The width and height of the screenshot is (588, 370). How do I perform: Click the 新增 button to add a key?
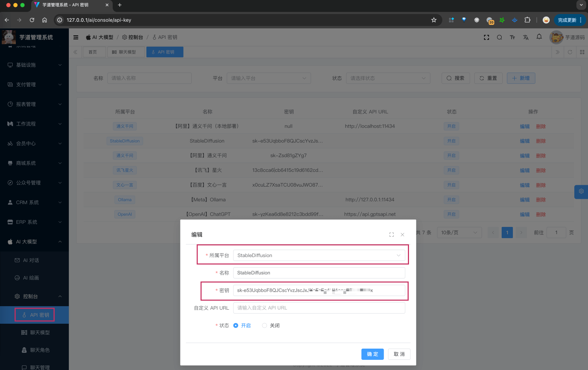pos(521,78)
